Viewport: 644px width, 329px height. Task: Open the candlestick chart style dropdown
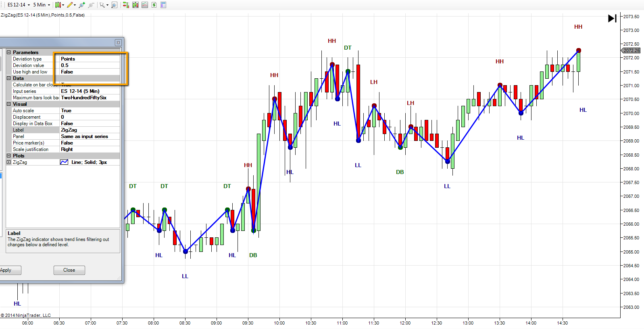(x=60, y=5)
